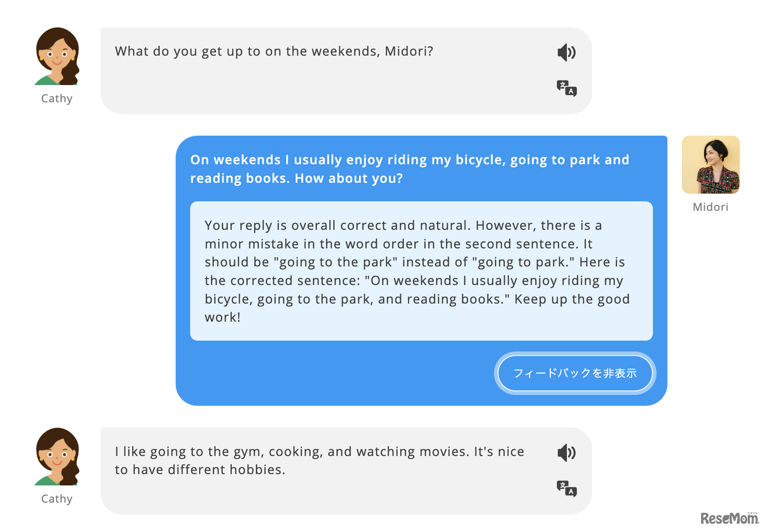Hide feedback with the フィードバックを非表示 button
Screen dimensions: 767x532
tap(575, 373)
